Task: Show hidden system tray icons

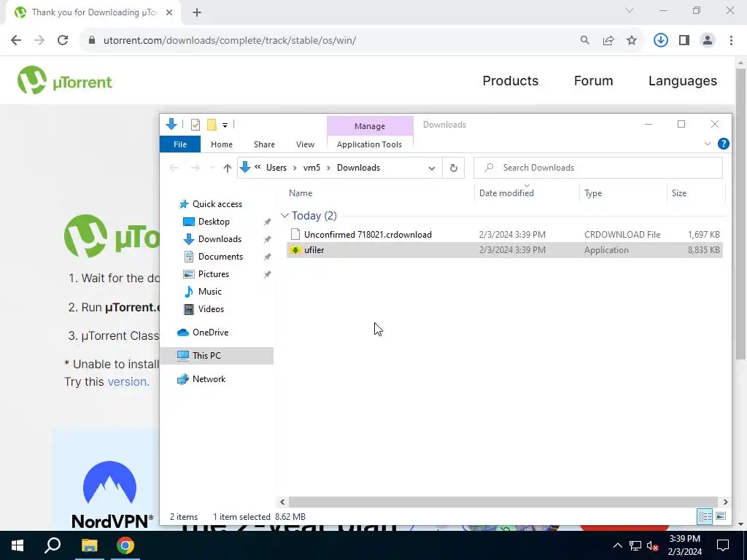Action: [617, 545]
